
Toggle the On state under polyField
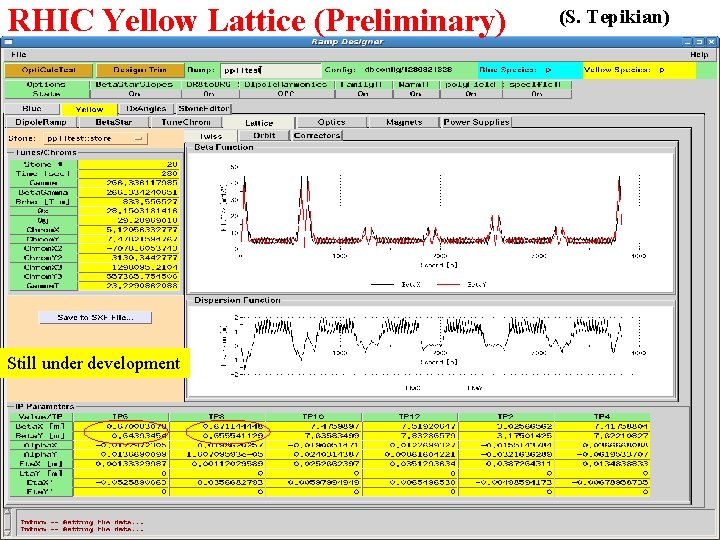471,94
